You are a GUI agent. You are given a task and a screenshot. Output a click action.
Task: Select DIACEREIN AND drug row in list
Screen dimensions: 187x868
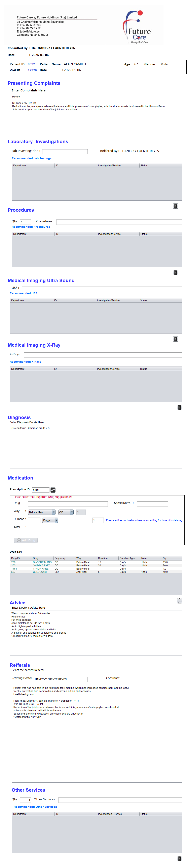click(x=42, y=562)
